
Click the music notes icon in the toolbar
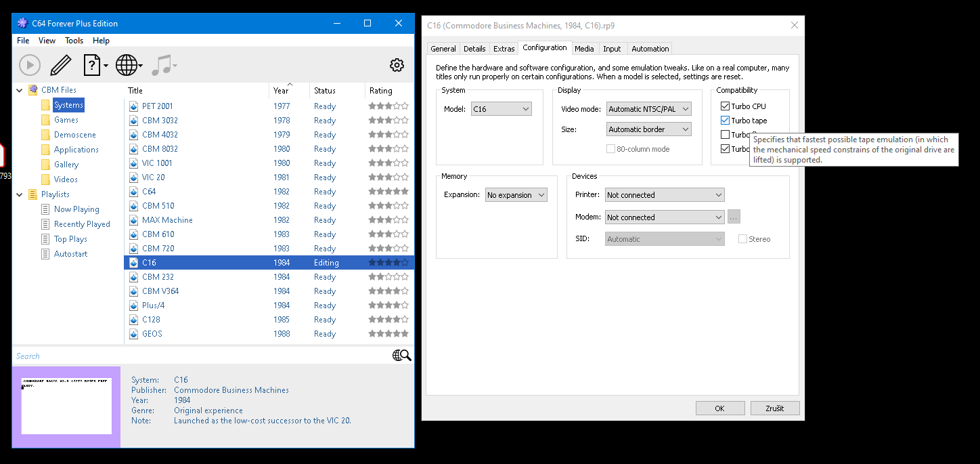click(x=161, y=65)
